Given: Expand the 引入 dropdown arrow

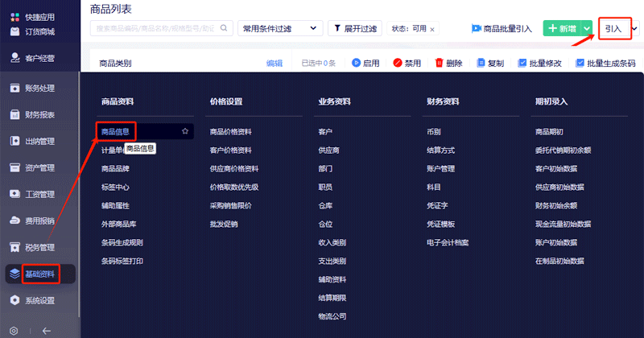Looking at the screenshot, I should tap(635, 28).
